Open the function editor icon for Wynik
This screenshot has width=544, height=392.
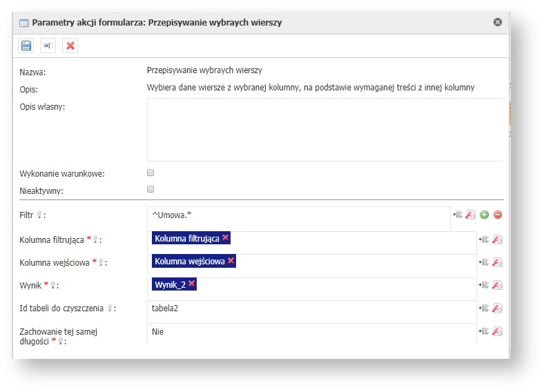(497, 285)
